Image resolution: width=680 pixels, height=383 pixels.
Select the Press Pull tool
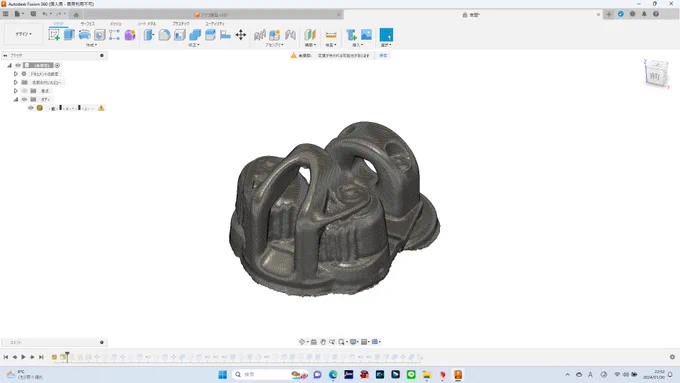point(149,35)
